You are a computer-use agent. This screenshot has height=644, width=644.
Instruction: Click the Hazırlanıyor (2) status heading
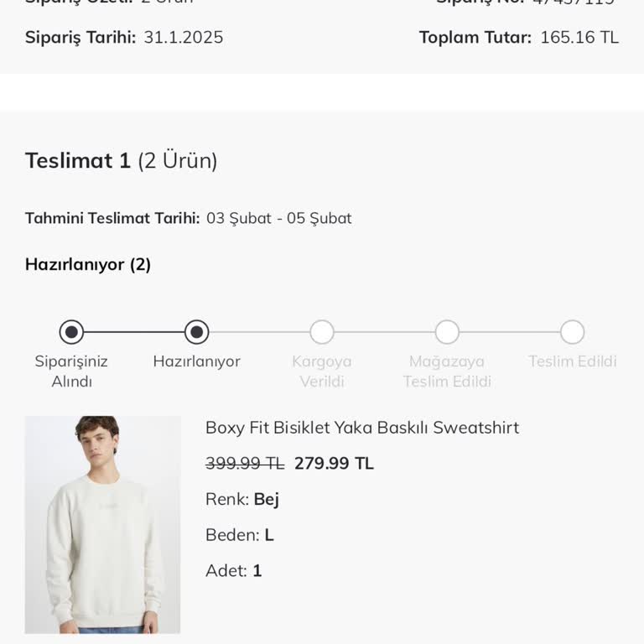88,265
